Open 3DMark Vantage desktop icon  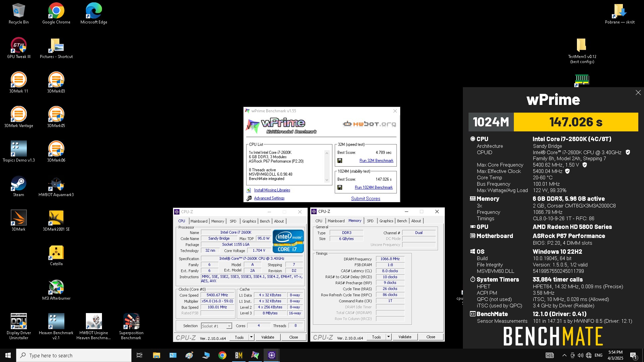[19, 117]
